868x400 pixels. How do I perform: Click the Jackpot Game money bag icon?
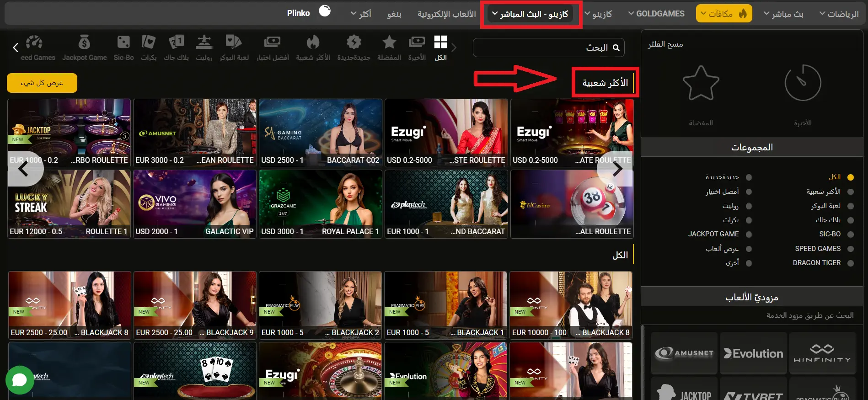click(84, 43)
